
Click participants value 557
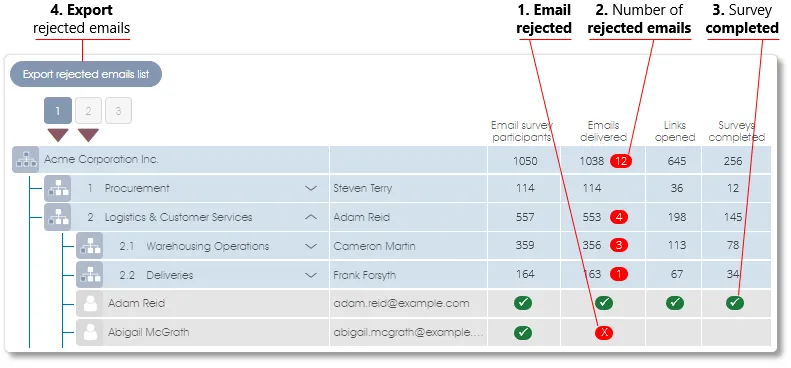[525, 217]
